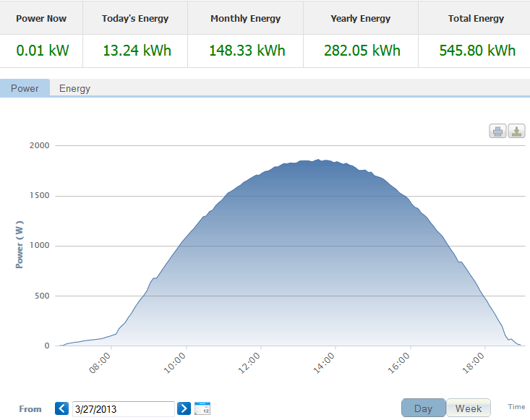Go to previous day arrow

(x=62, y=408)
